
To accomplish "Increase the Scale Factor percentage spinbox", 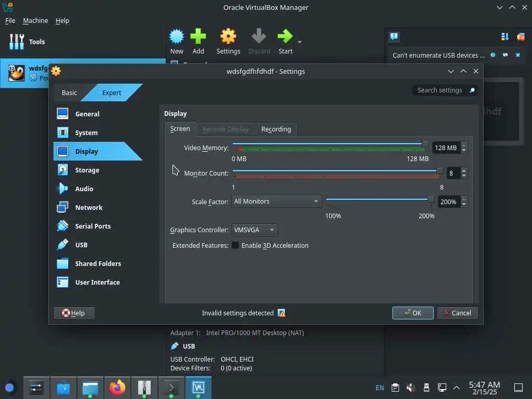I will [464, 199].
